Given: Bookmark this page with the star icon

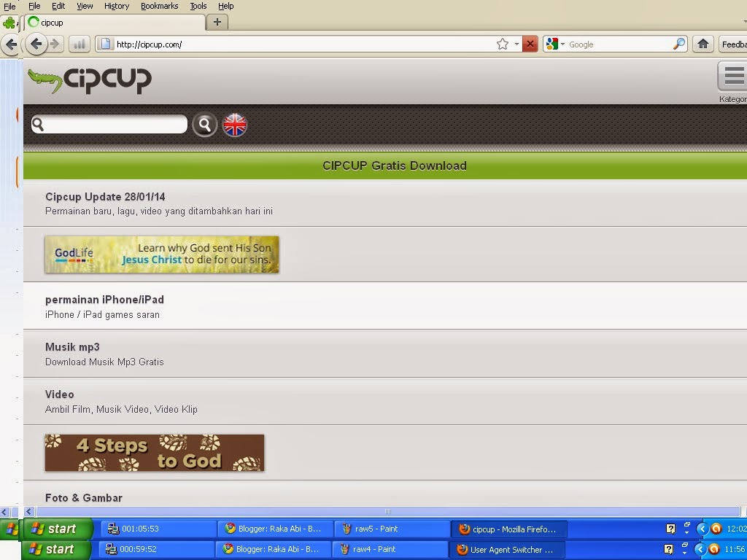Looking at the screenshot, I should pyautogui.click(x=502, y=44).
